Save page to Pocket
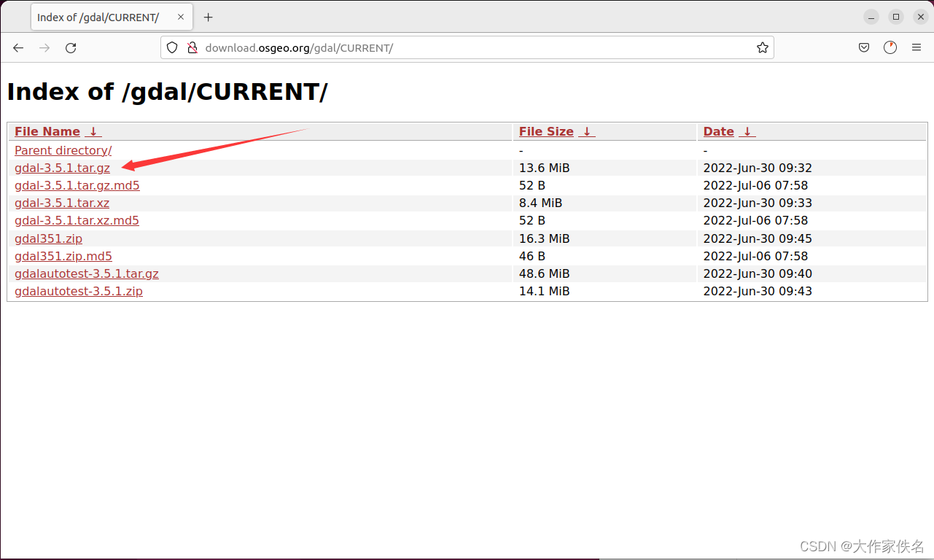 click(864, 48)
